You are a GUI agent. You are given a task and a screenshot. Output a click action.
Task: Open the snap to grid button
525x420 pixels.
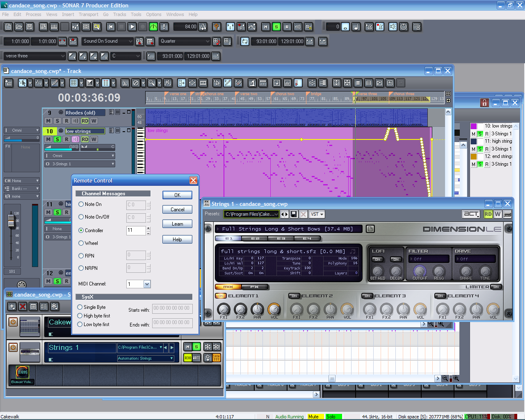73,83
